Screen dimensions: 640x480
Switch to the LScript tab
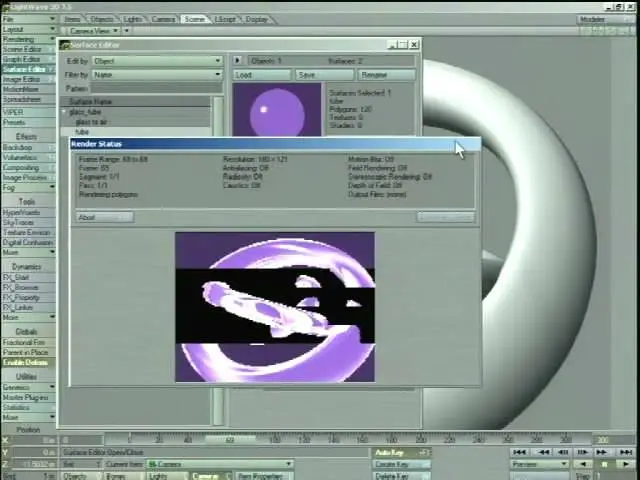[x=225, y=19]
